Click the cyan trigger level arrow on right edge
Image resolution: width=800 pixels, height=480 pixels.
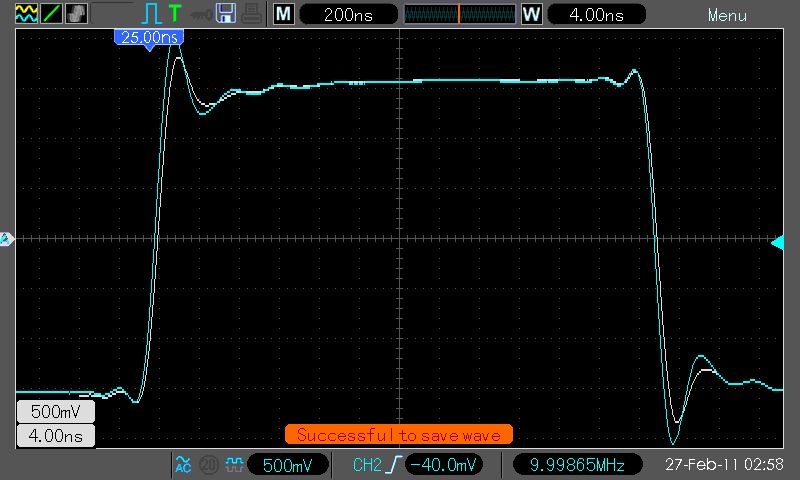(777, 243)
